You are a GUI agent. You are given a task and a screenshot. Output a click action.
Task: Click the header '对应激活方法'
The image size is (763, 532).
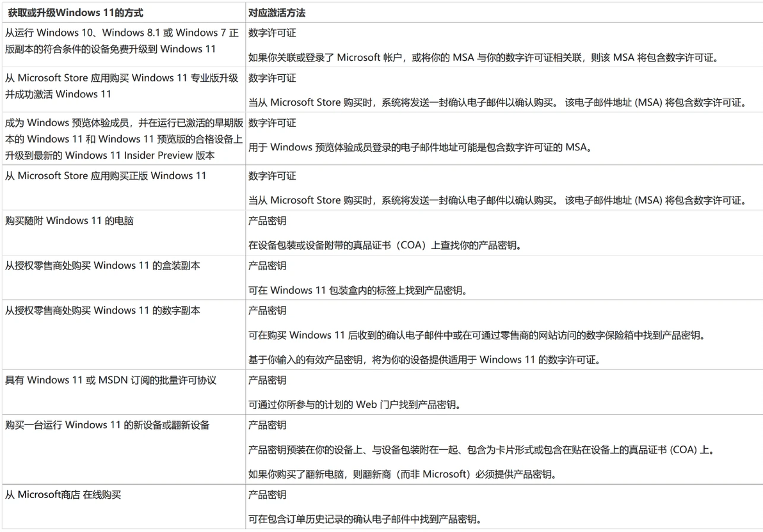tap(277, 13)
